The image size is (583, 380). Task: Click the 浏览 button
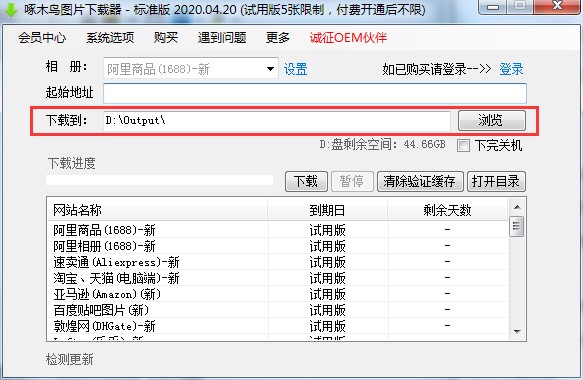point(492,120)
